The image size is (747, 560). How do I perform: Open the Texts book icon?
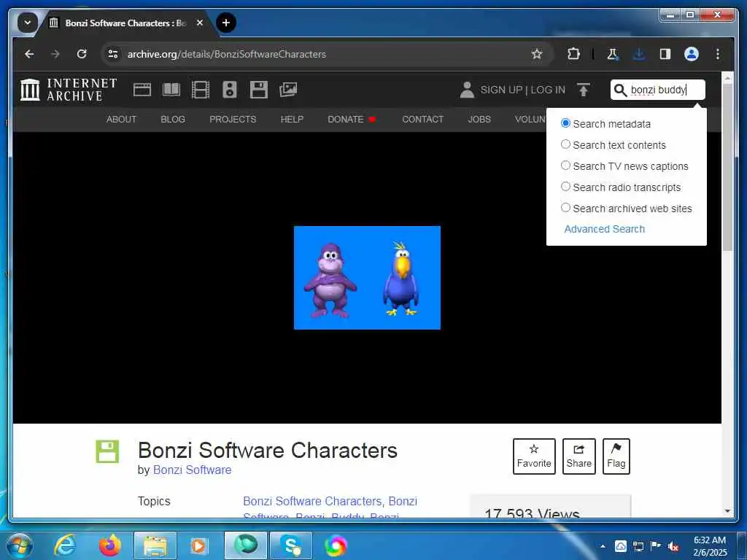pyautogui.click(x=171, y=90)
